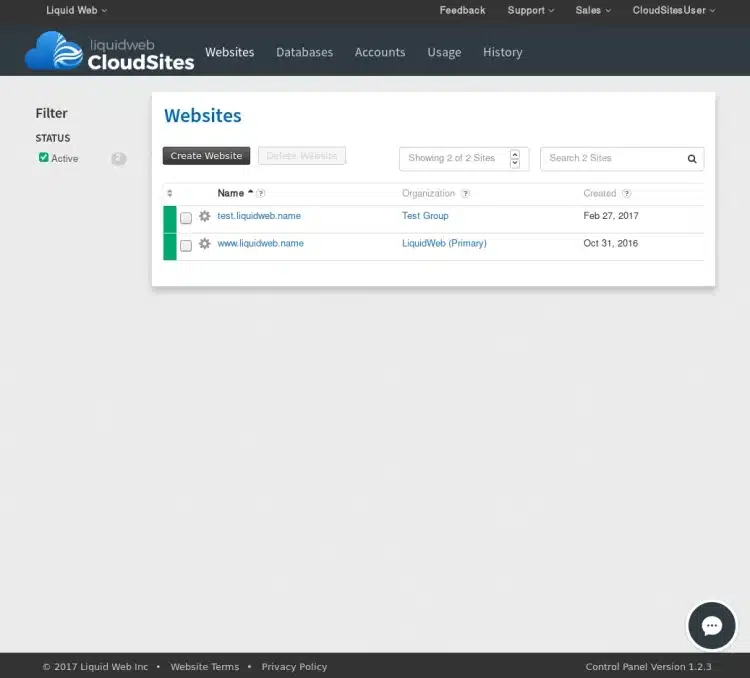Open the CloudSitesUser account menu

pos(674,10)
